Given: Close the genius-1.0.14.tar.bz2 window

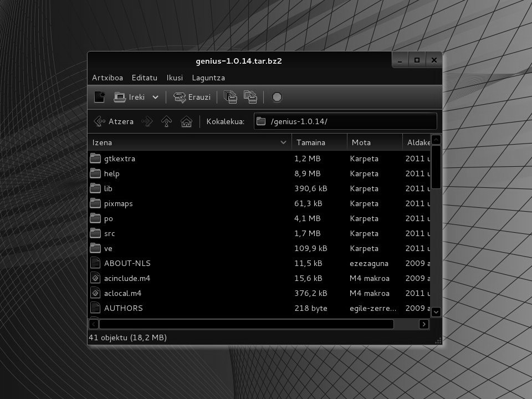Looking at the screenshot, I should [434, 60].
